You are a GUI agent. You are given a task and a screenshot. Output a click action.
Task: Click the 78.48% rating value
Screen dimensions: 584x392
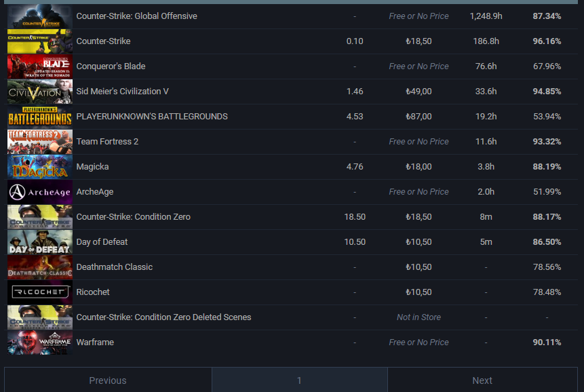pos(547,292)
